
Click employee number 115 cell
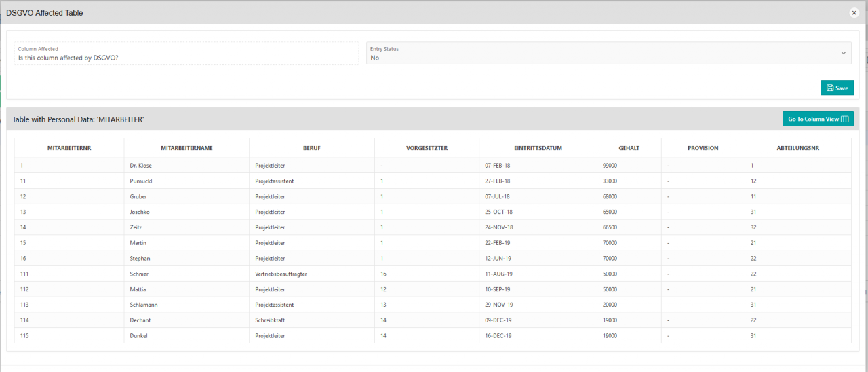coord(69,337)
